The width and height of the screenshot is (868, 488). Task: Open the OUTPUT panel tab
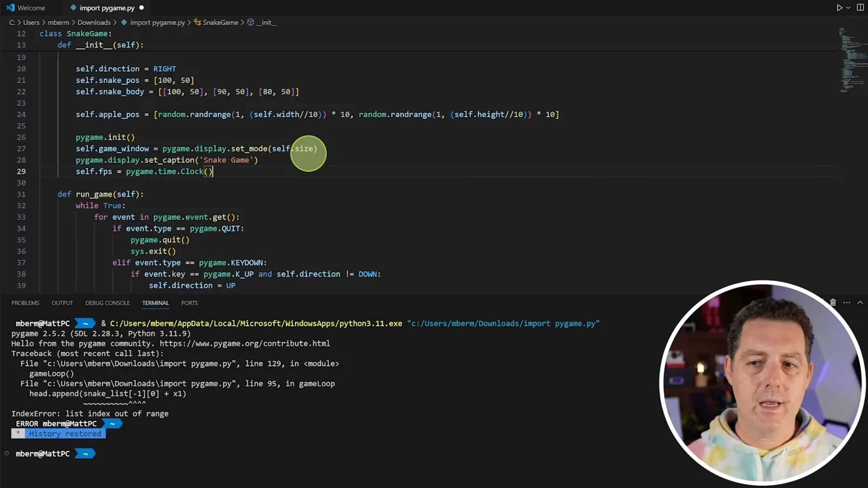click(x=62, y=303)
